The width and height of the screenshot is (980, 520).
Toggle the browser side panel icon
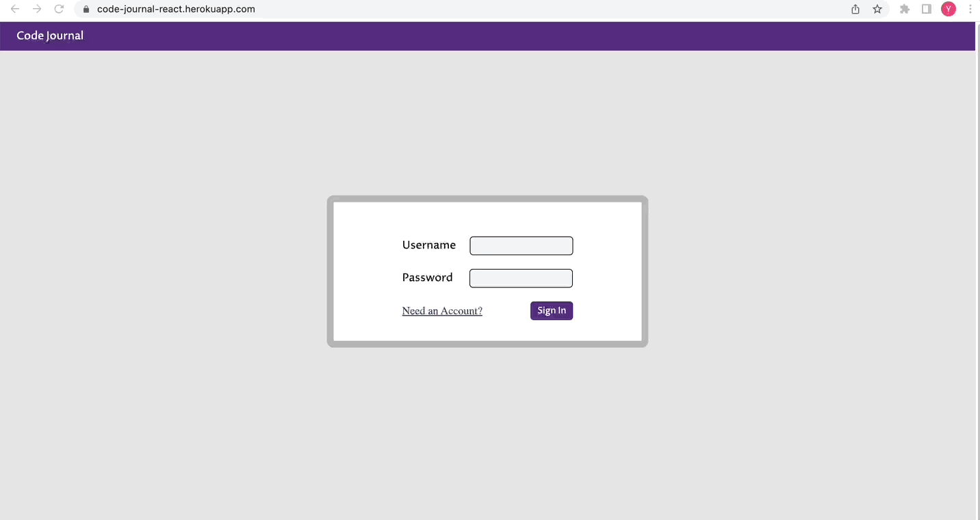click(927, 9)
